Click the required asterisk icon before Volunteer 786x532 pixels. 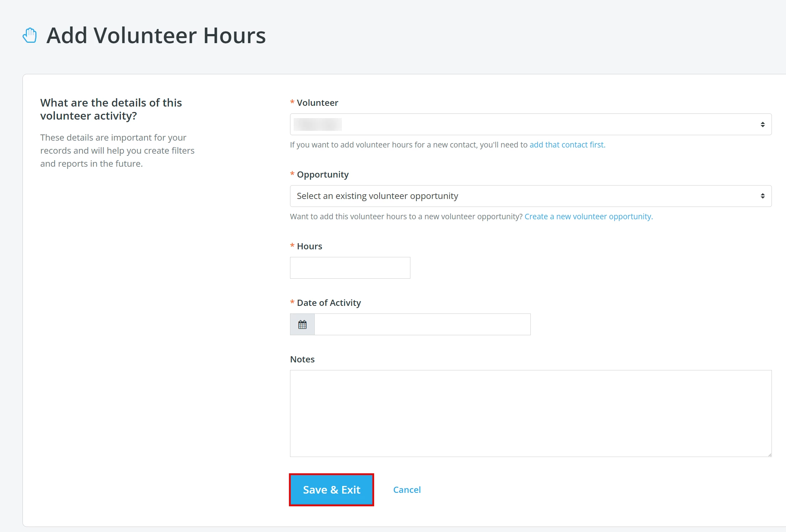click(x=292, y=103)
